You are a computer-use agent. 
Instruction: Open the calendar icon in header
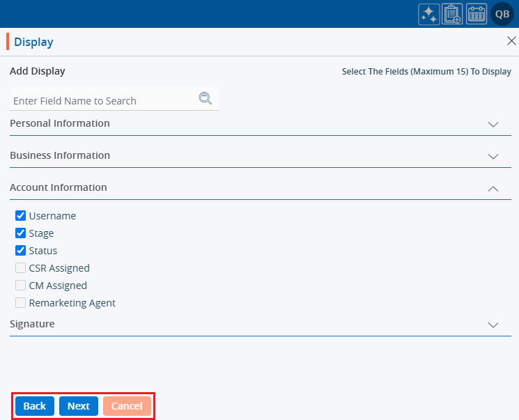(477, 14)
